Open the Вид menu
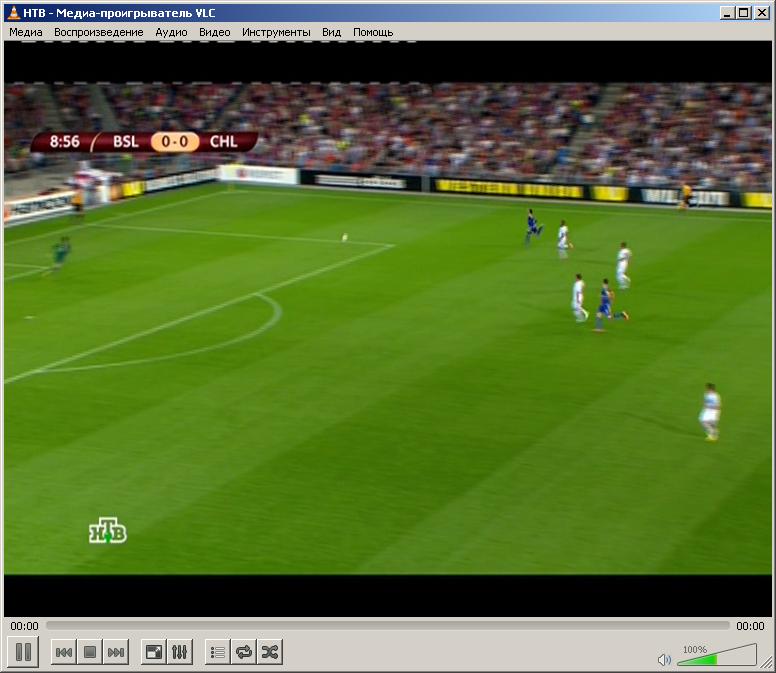The height and width of the screenshot is (673, 776). [x=332, y=32]
